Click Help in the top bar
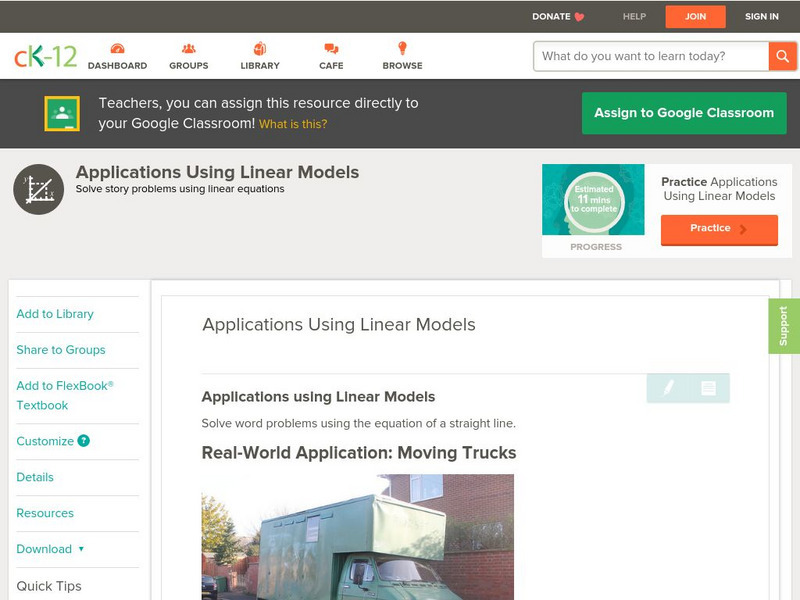The height and width of the screenshot is (600, 800). [634, 16]
